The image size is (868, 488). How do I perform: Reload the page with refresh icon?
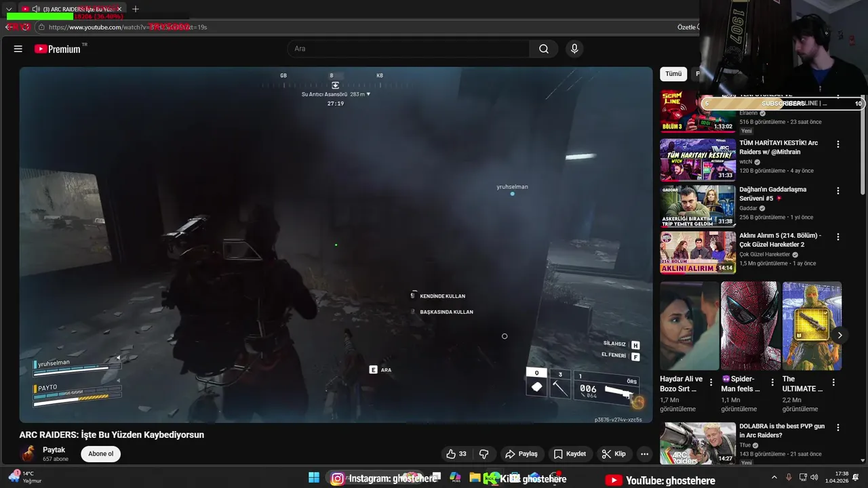click(x=26, y=27)
